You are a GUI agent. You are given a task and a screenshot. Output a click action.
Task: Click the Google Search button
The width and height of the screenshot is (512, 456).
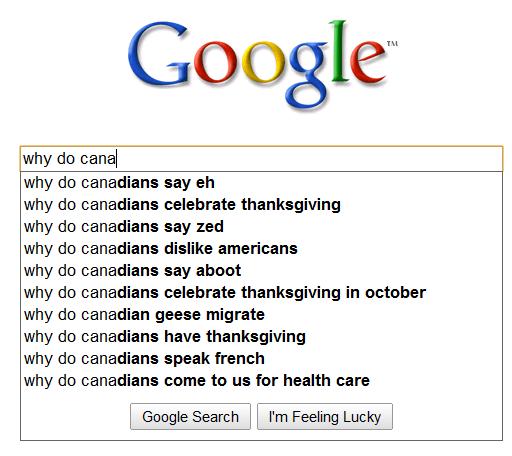tap(190, 417)
